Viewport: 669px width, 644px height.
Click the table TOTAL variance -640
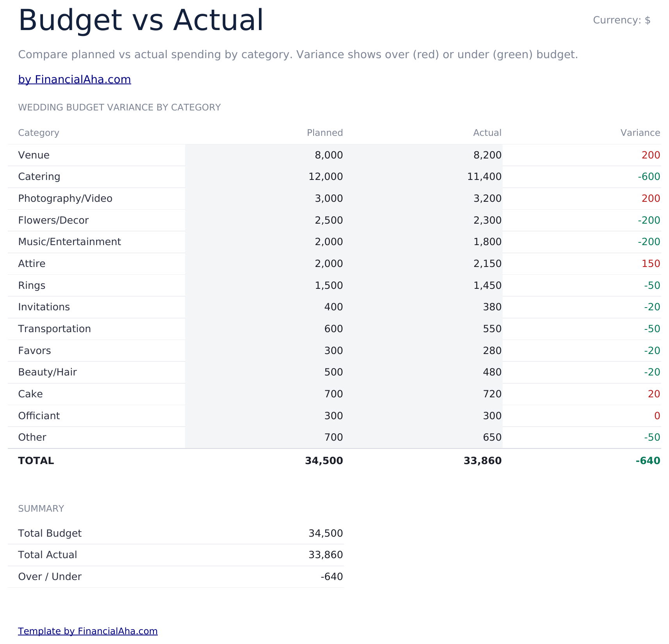(648, 461)
